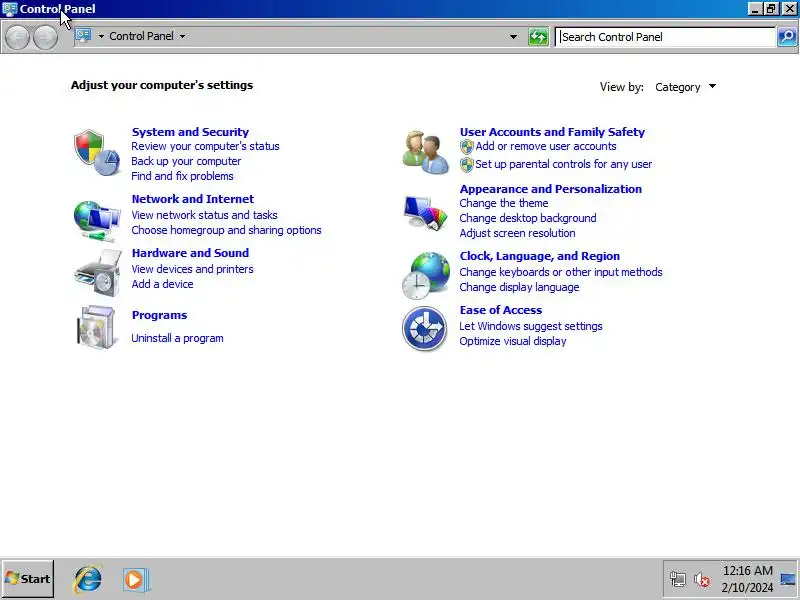
Task: Open the Clock, Language, and Region globe icon
Action: (x=426, y=276)
